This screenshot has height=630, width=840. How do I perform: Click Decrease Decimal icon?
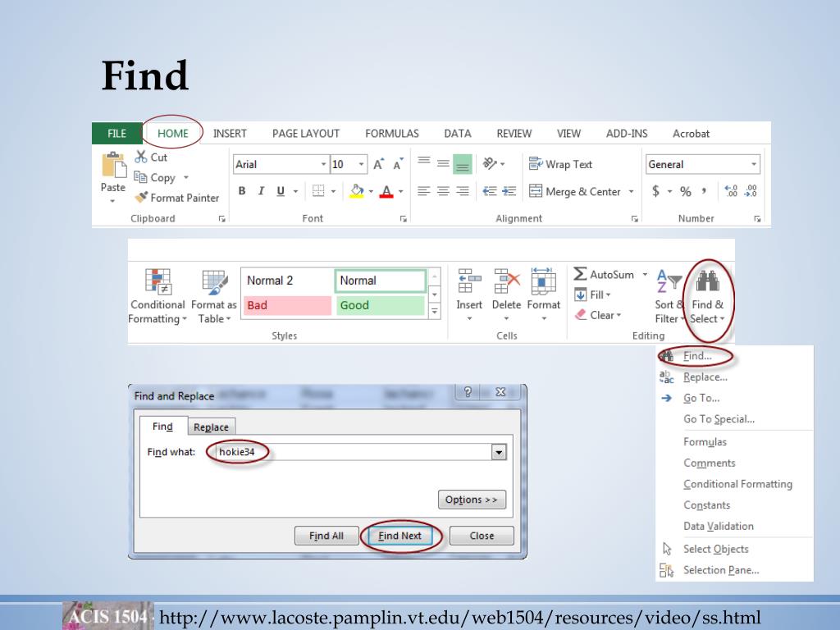click(751, 190)
